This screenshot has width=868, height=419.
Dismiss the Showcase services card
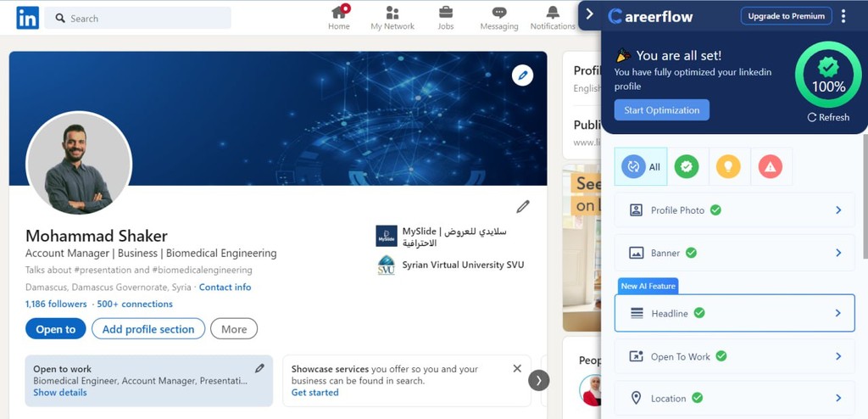click(517, 369)
